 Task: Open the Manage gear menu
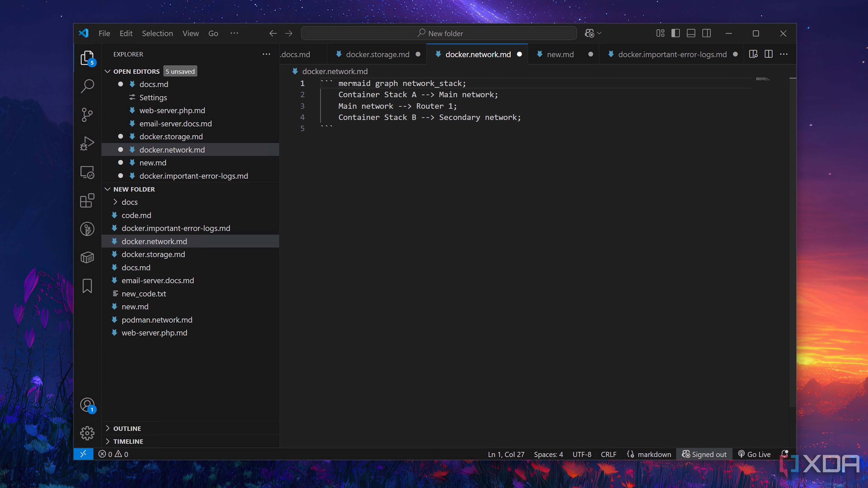click(87, 433)
